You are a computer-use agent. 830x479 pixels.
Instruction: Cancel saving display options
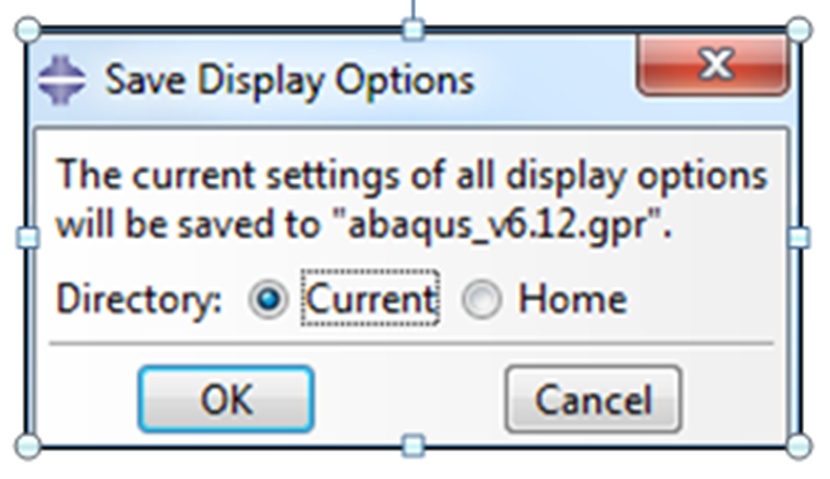coord(593,399)
